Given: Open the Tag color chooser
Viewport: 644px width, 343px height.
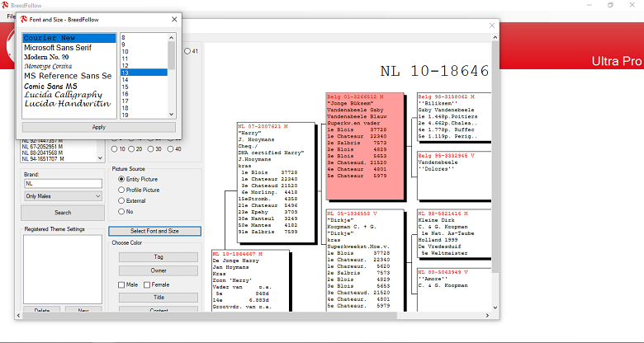Looking at the screenshot, I should [158, 257].
